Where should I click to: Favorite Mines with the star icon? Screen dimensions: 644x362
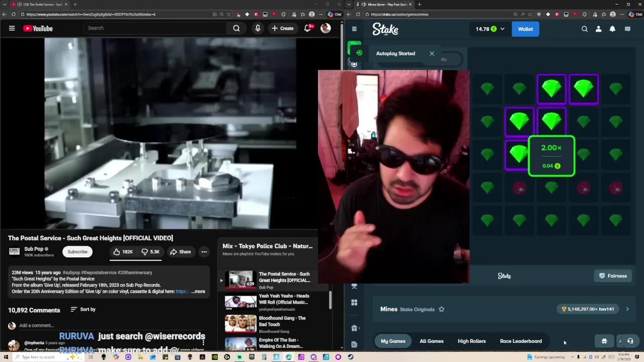(x=442, y=309)
